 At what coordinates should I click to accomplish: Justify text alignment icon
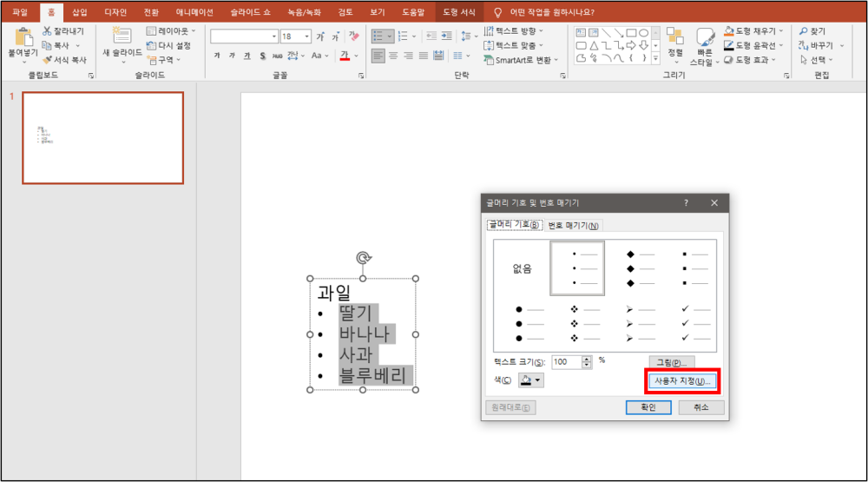point(424,56)
